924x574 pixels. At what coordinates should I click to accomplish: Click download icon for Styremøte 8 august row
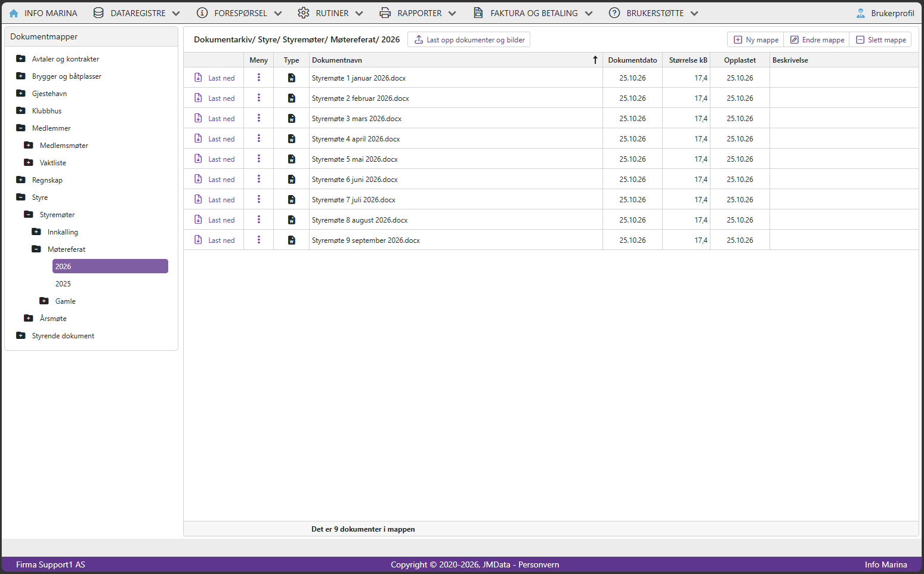pyautogui.click(x=198, y=220)
